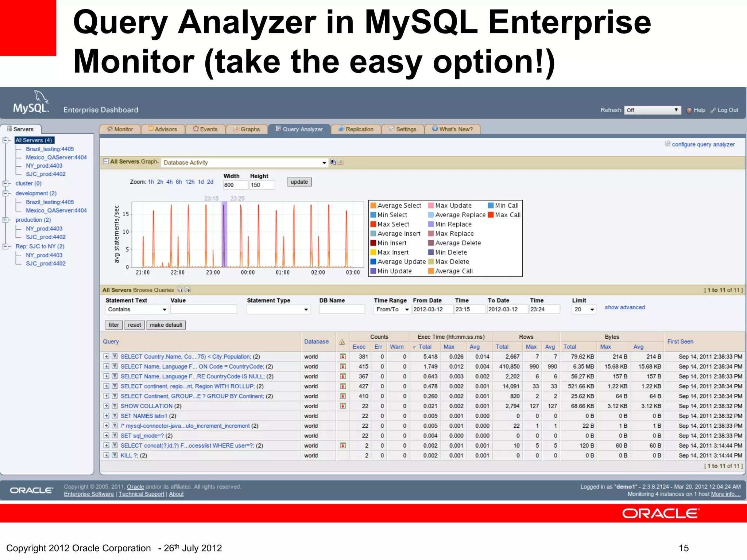
Task: Click the Help question mark icon
Action: coord(689,110)
